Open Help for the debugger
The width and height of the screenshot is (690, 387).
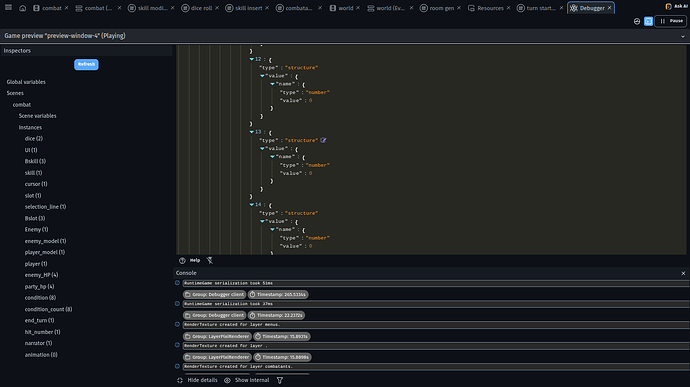tap(190, 260)
